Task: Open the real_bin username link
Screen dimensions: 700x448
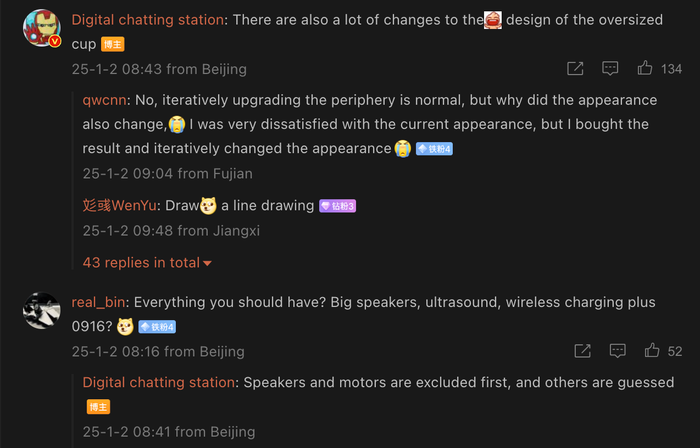Action: tap(98, 303)
